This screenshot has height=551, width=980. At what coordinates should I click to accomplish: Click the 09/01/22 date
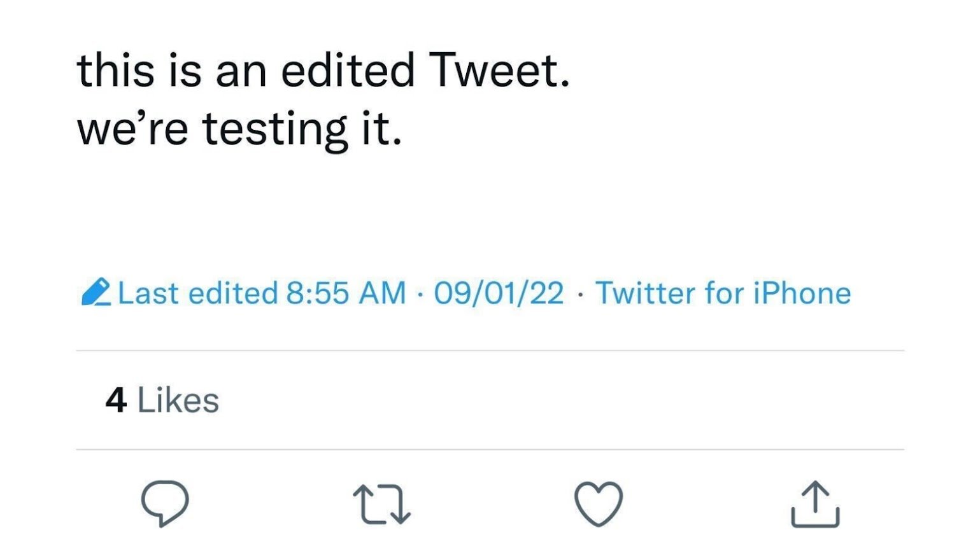pyautogui.click(x=499, y=293)
